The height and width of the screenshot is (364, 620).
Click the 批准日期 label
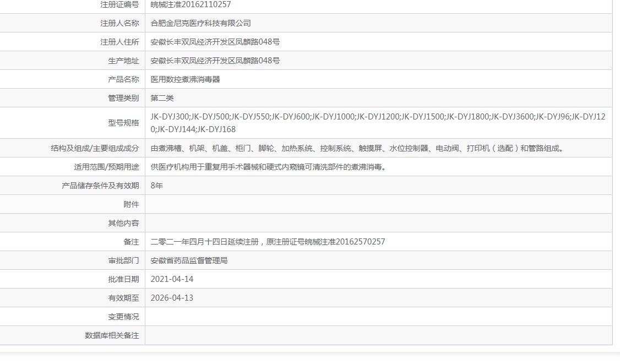coord(123,279)
